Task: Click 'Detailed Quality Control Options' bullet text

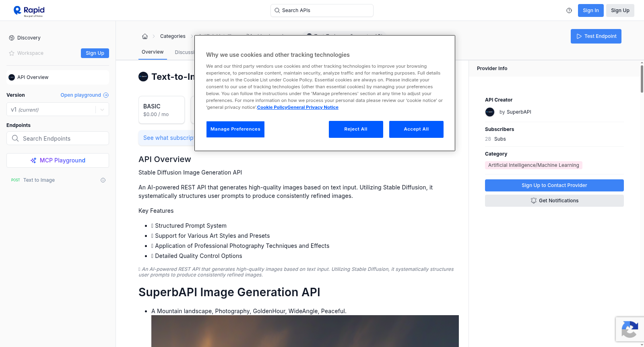Action: click(x=198, y=256)
